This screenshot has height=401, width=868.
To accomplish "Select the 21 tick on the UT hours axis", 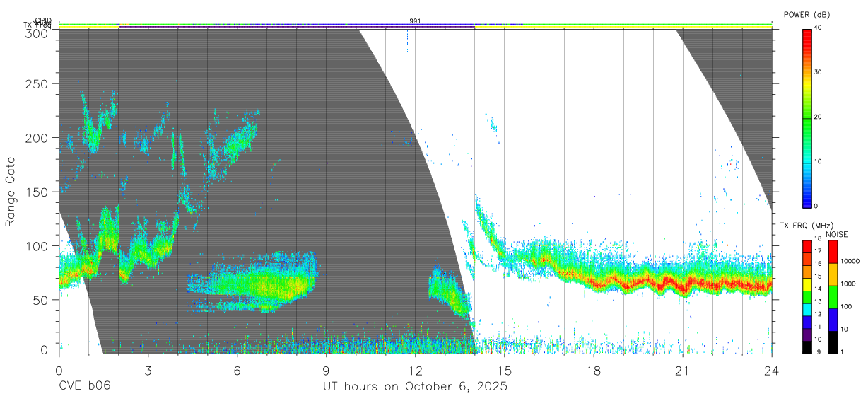I will point(683,370).
